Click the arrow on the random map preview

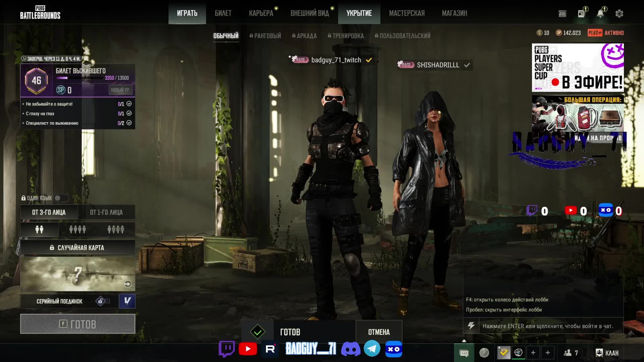127,284
